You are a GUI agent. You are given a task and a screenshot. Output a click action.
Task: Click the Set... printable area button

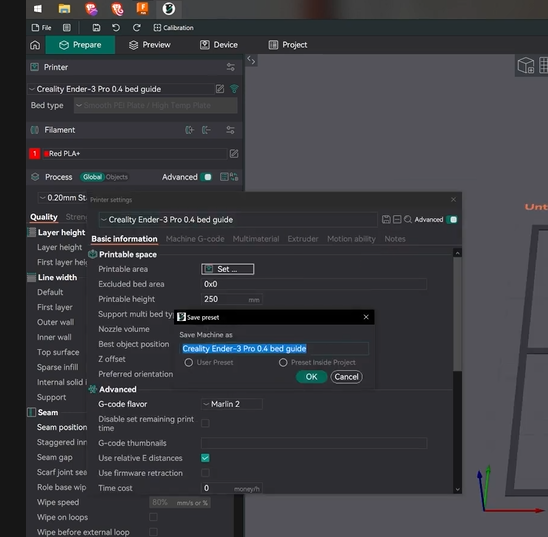[x=228, y=269]
